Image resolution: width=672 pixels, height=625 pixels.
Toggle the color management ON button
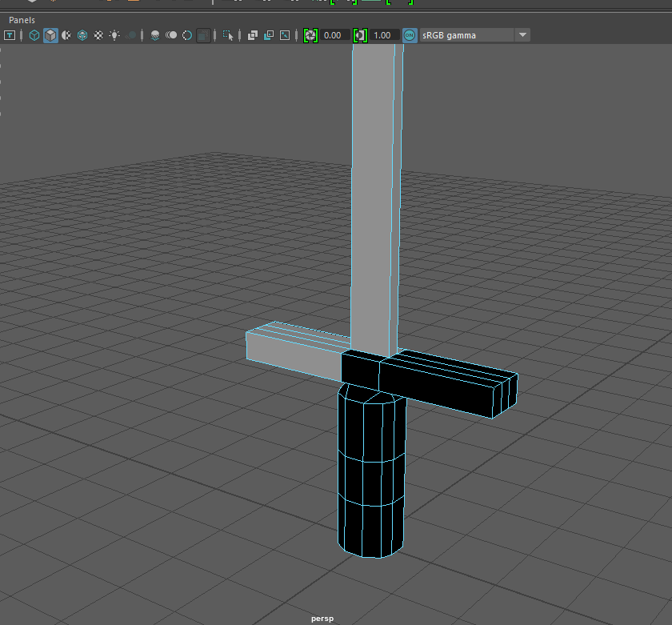tap(410, 35)
